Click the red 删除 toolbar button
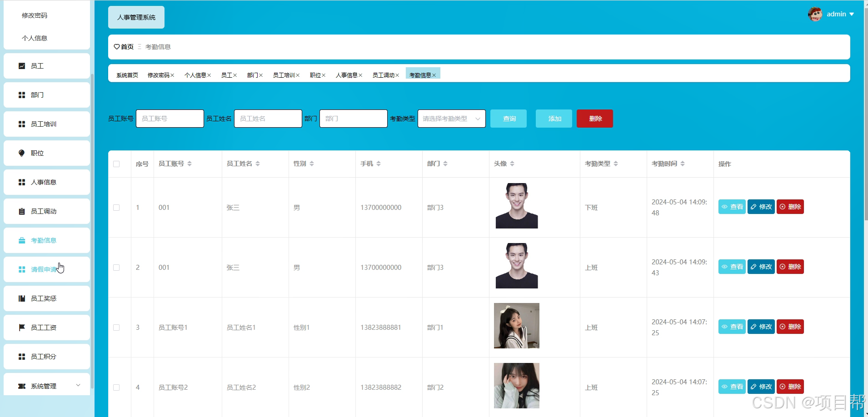The image size is (868, 417). tap(595, 119)
